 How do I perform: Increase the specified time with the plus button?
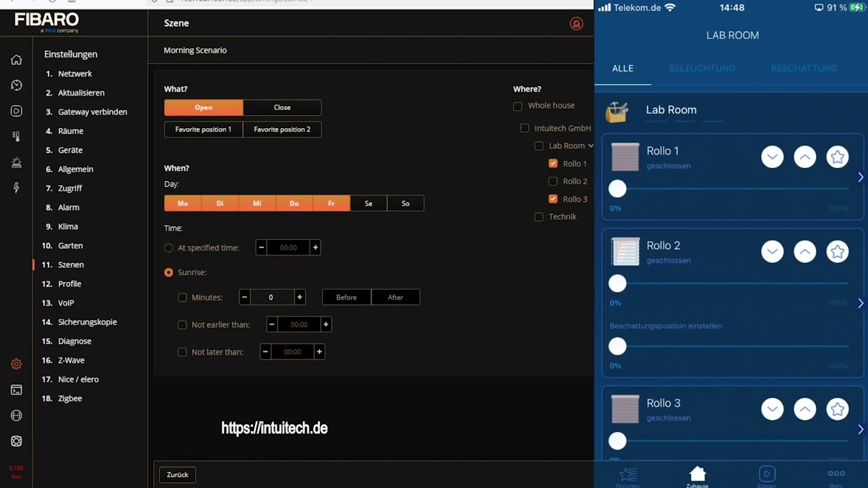tap(315, 248)
